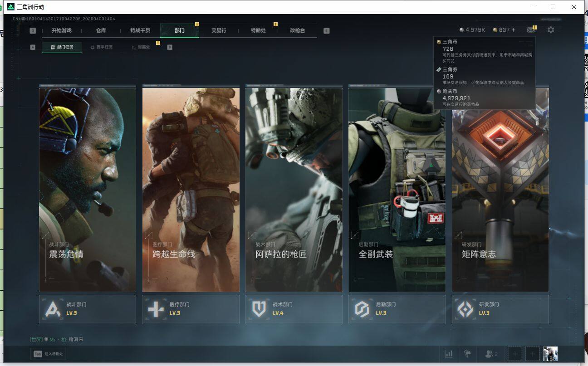Open the 震荡危情 mission card

[87, 190]
